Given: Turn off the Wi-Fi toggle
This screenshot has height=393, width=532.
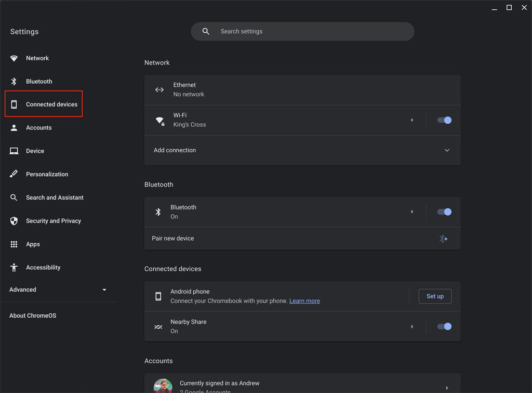Looking at the screenshot, I should tap(444, 120).
